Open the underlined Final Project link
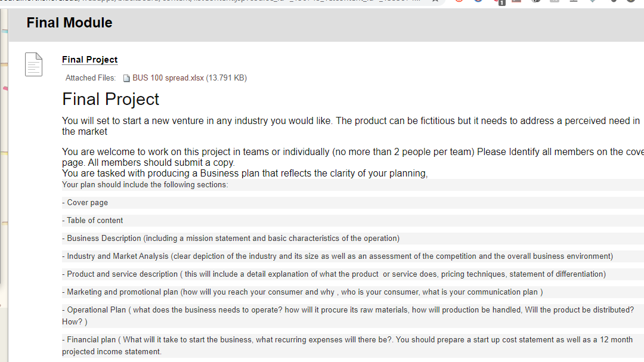 (89, 60)
